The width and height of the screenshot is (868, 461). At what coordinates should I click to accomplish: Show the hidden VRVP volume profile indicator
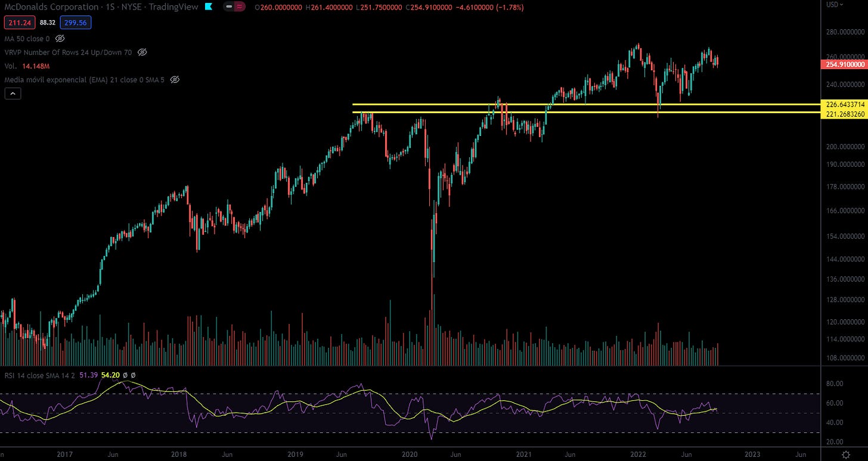[142, 52]
